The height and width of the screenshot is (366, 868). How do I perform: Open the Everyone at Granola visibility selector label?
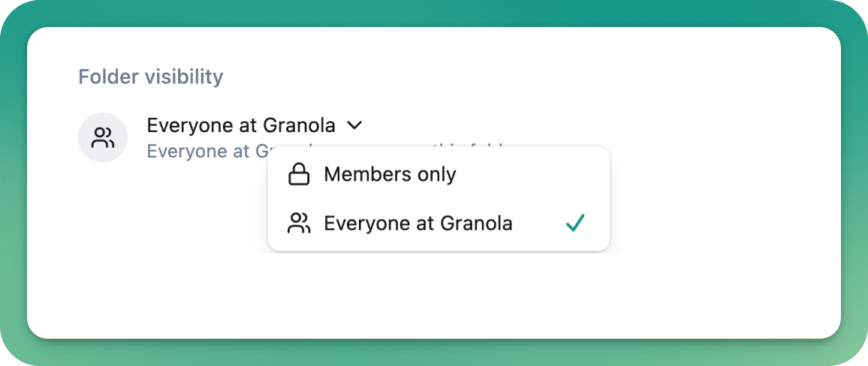click(241, 126)
